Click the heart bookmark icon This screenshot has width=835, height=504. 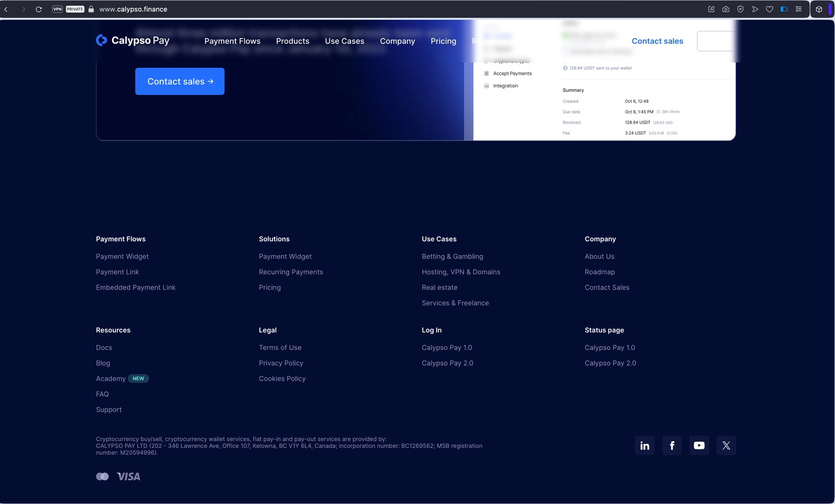click(769, 9)
